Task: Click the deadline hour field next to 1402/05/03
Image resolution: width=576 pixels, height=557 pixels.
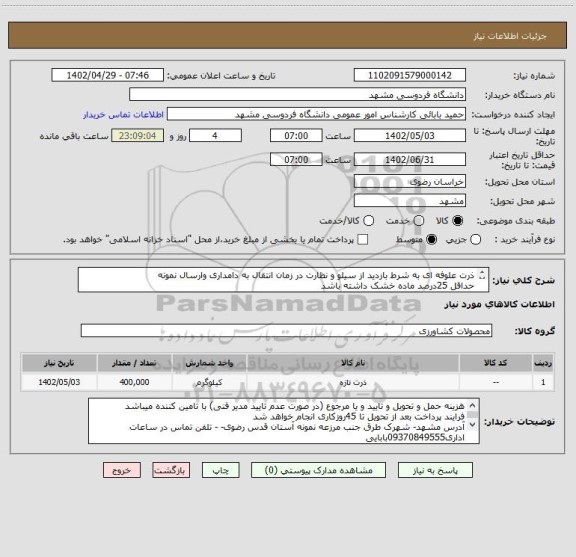Action: click(296, 136)
